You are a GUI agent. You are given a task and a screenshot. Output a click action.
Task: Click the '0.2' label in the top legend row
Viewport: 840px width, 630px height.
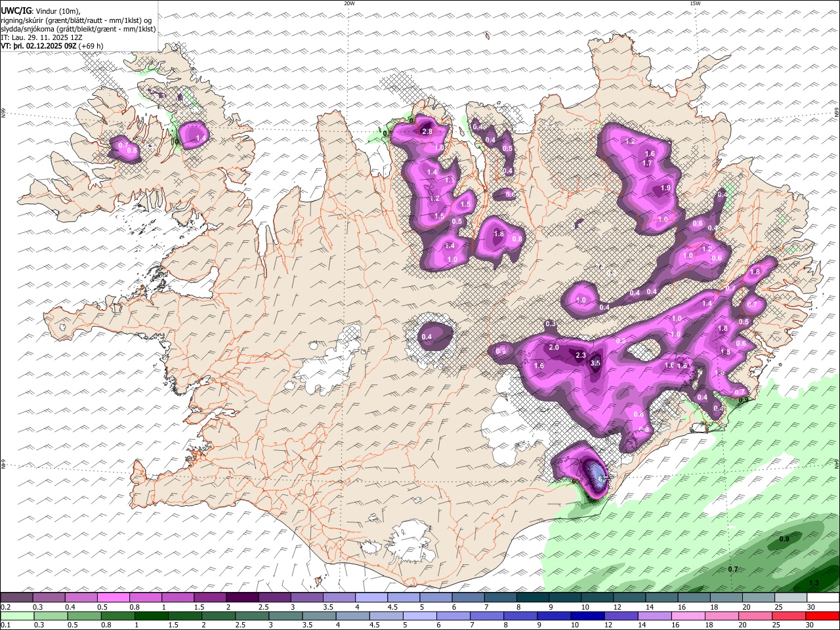tap(5, 607)
